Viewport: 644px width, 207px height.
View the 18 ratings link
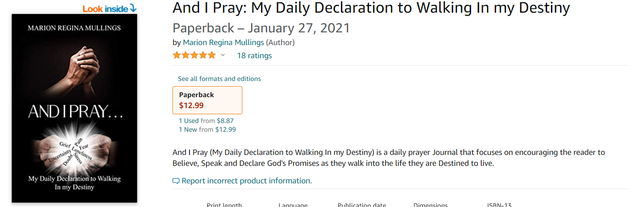tap(254, 56)
